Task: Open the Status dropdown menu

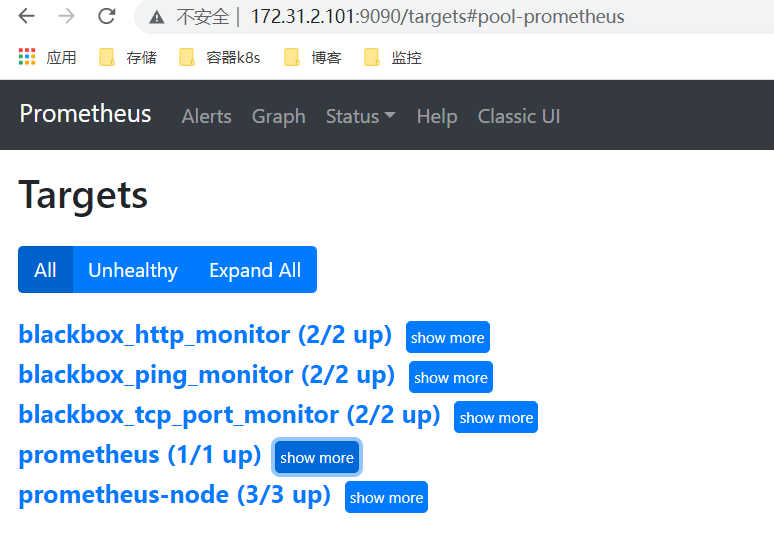Action: (360, 116)
